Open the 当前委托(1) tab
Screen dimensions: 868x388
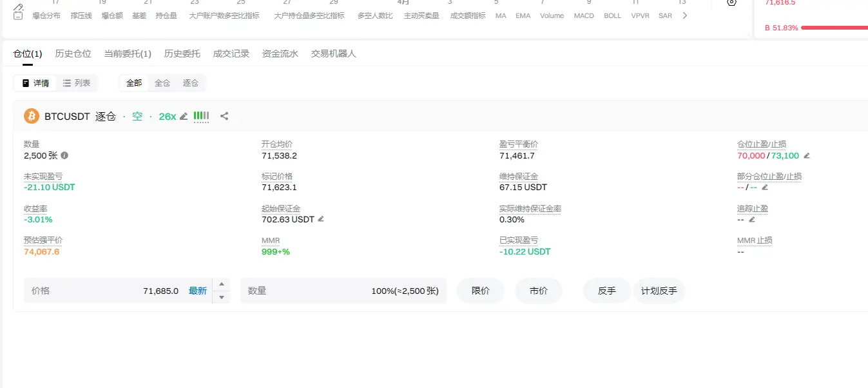tap(128, 53)
